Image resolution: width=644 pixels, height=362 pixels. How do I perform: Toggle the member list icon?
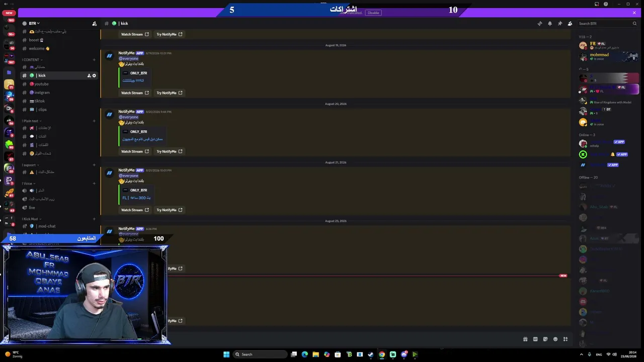point(570,24)
